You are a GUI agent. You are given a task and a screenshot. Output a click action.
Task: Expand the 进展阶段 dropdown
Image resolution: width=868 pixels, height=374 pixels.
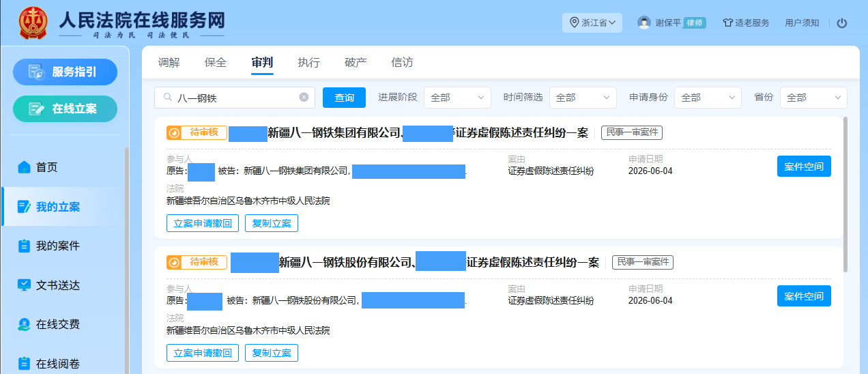[x=457, y=98]
